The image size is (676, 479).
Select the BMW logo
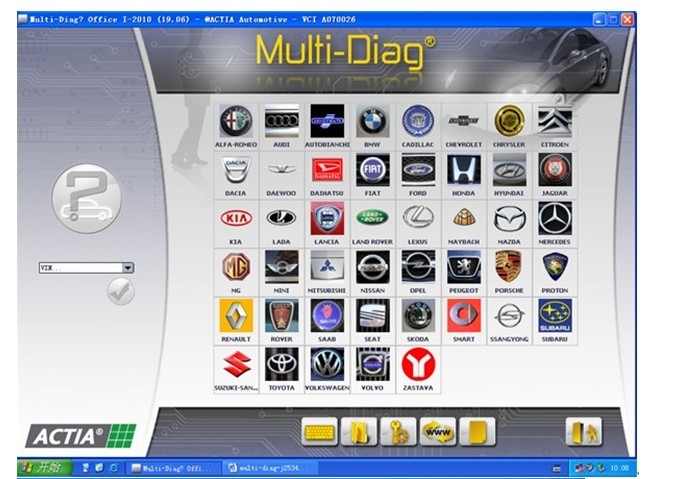[x=372, y=121]
